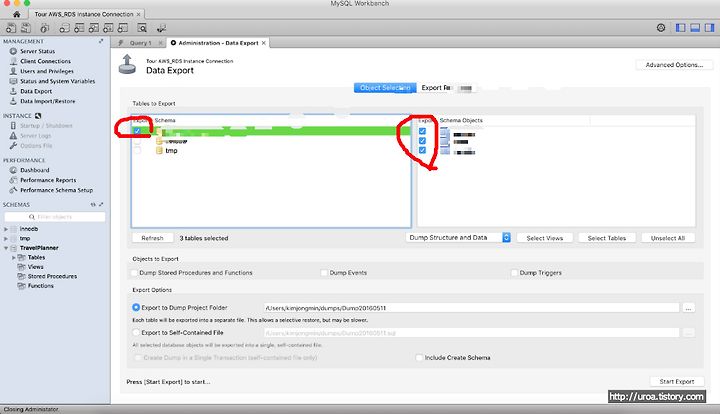Create a new table using toolbar icon

(x=79, y=28)
